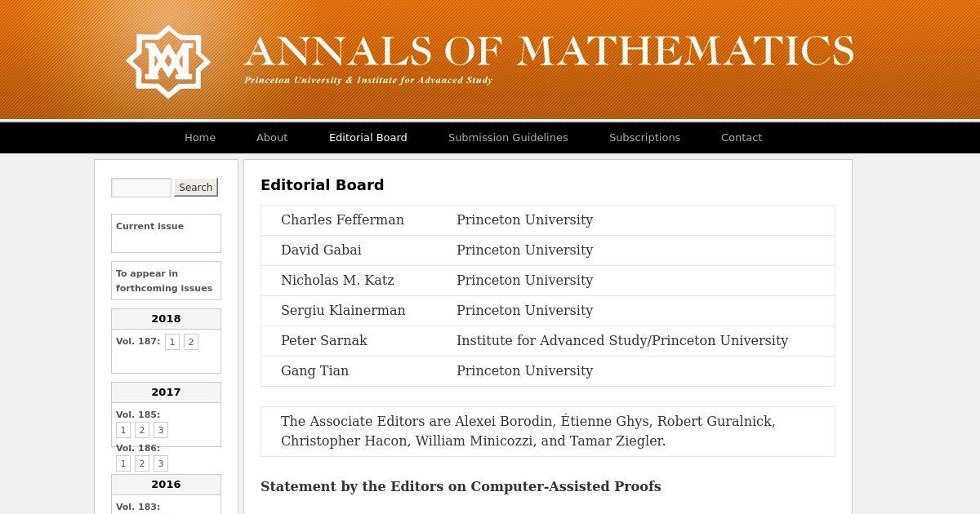Open the Subscriptions page
Screen dimensions: 980x514
click(x=644, y=138)
